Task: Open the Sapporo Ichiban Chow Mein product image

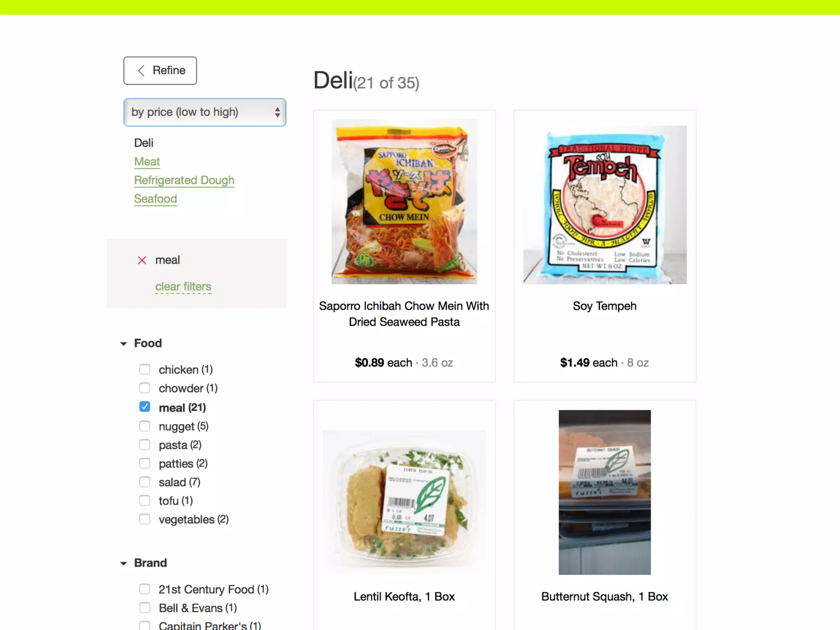Action: 404,201
